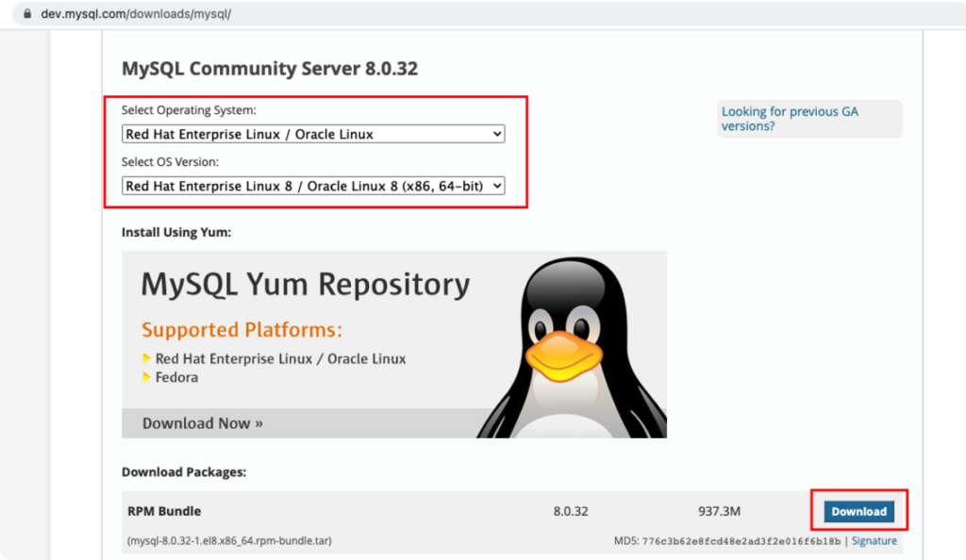Click the lock icon in address bar
Viewport: 966px width, 560px height.
click(x=27, y=13)
